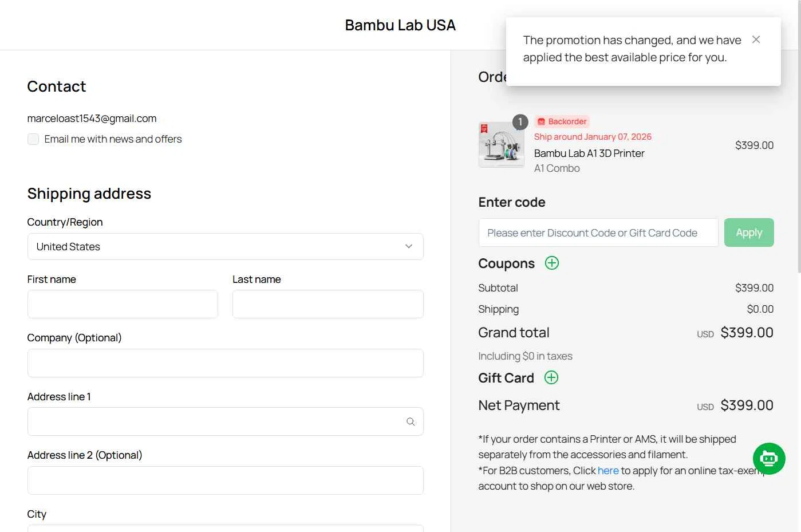The width and height of the screenshot is (801, 532).
Task: Click the Bambu Lab A1 3D Printer name
Action: pyautogui.click(x=589, y=153)
